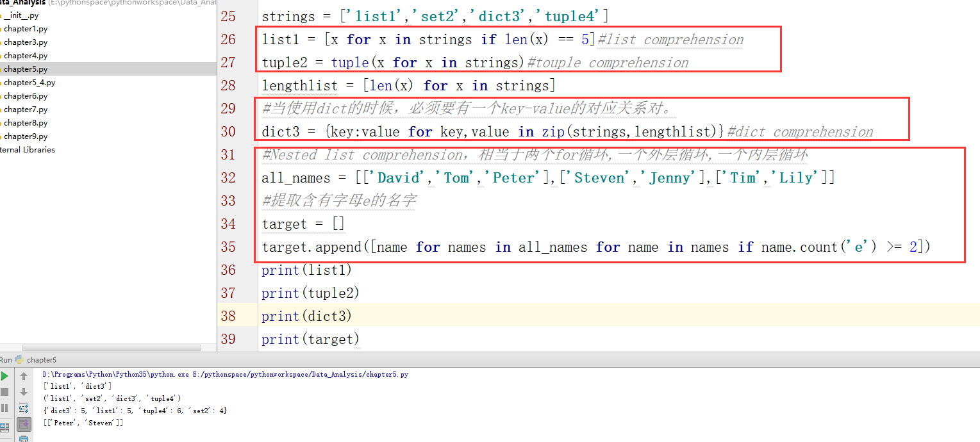Screen dimensions: 980x442
Task: Expand External Libraries node
Action: point(28,150)
